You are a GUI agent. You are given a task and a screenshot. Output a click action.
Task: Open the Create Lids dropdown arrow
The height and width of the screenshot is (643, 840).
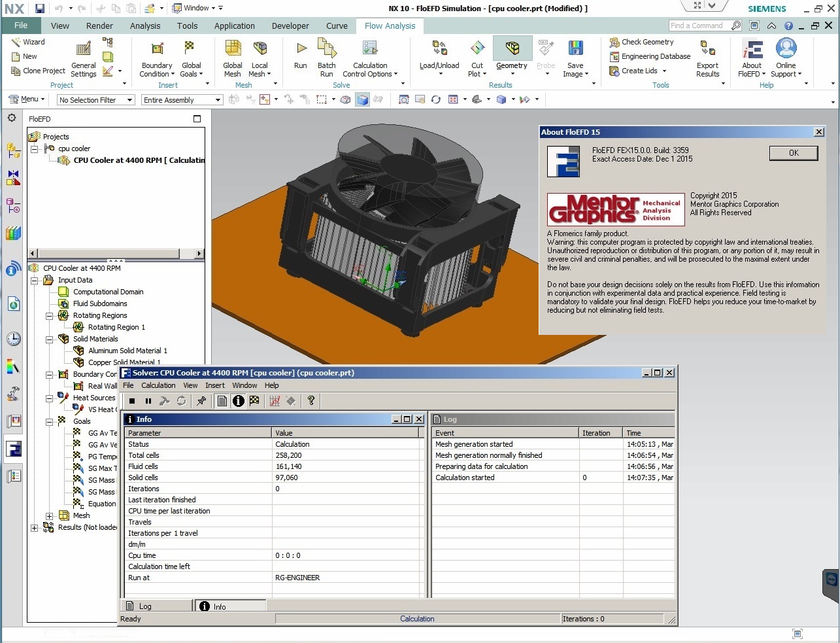pyautogui.click(x=664, y=71)
